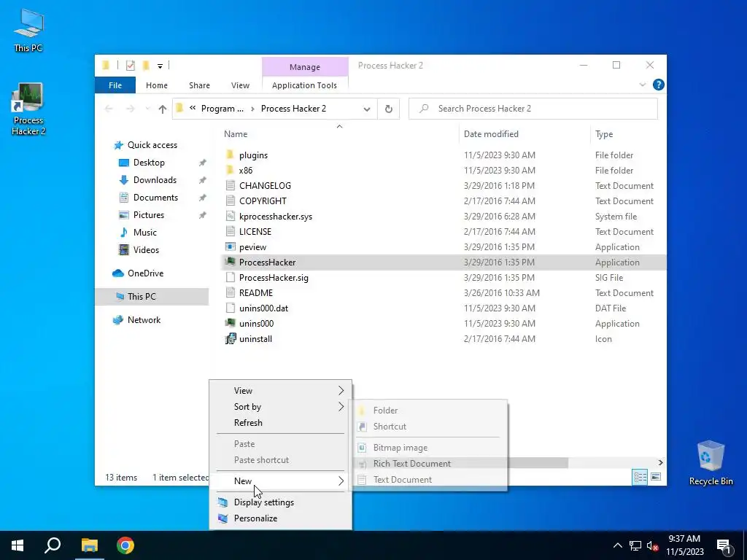Open the Process Hacker 2 desktop shortcut
Screen dimensions: 747x560
pyautogui.click(x=28, y=109)
